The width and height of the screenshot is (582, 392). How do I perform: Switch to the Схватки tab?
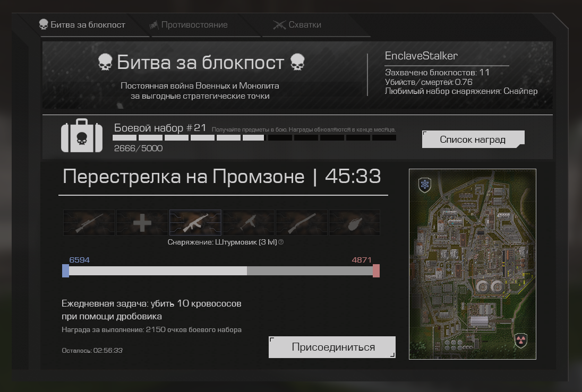tap(297, 25)
